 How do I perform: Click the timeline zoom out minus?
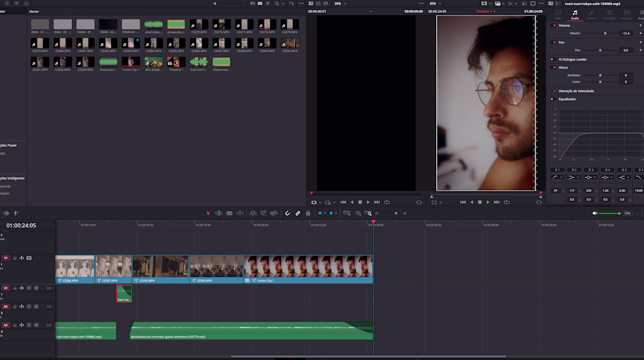coord(376,214)
